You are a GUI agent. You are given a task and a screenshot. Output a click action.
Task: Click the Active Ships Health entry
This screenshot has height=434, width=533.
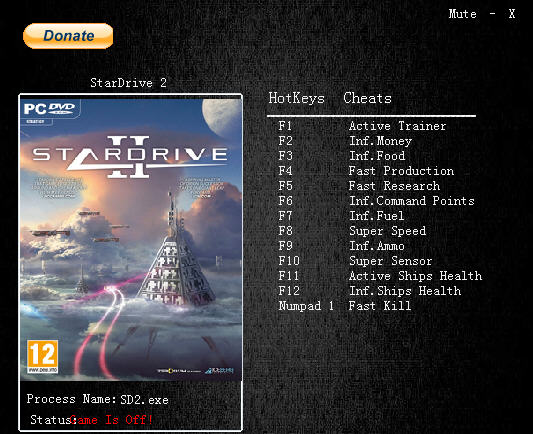[x=415, y=276]
